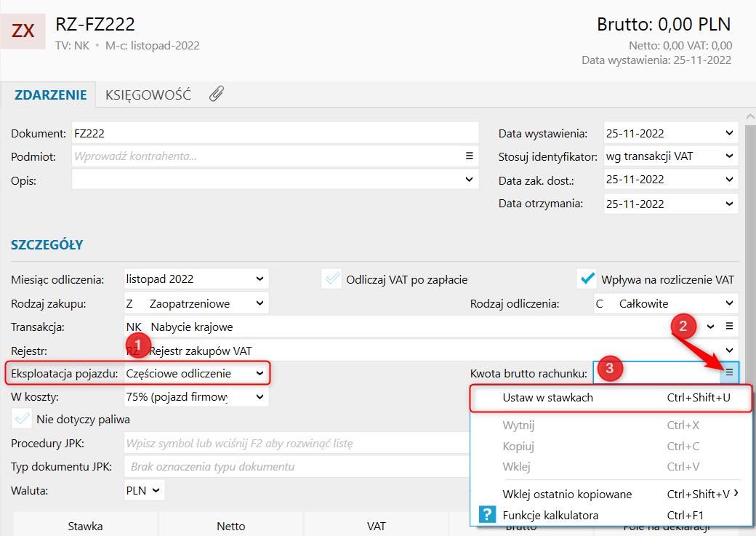
Task: Switch to the KSIĘGOWOŚĆ tab
Action: pyautogui.click(x=148, y=95)
